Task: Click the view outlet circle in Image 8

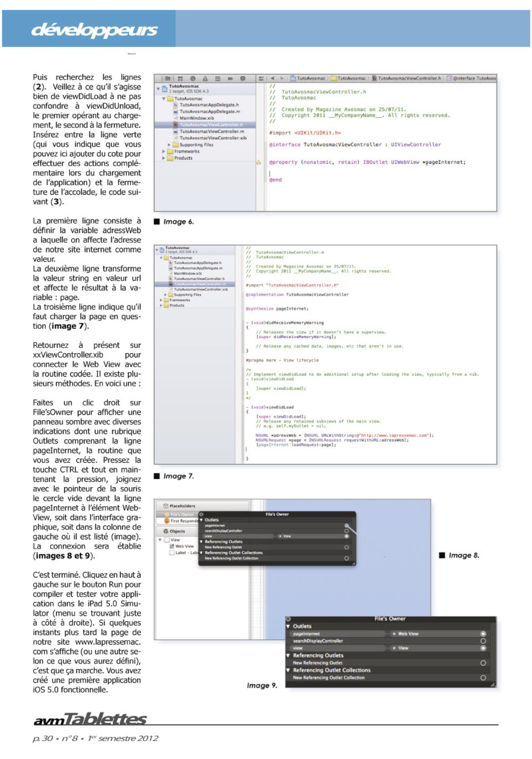Action: 346,536
